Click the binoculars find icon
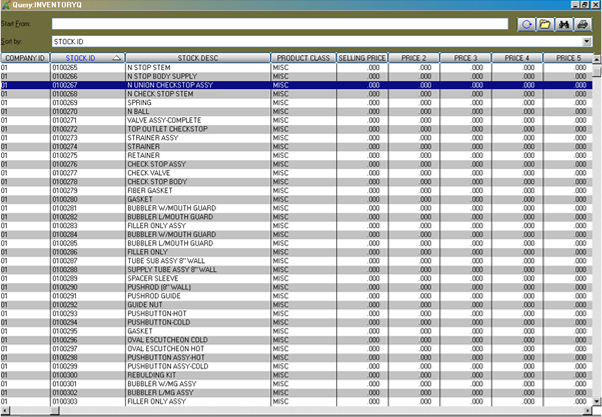 pos(564,23)
